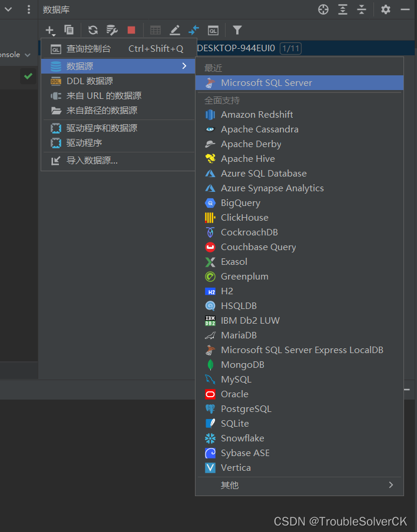This screenshot has height=532, width=417.
Task: Choose 来自 URL 的数据源
Action: tap(117, 96)
